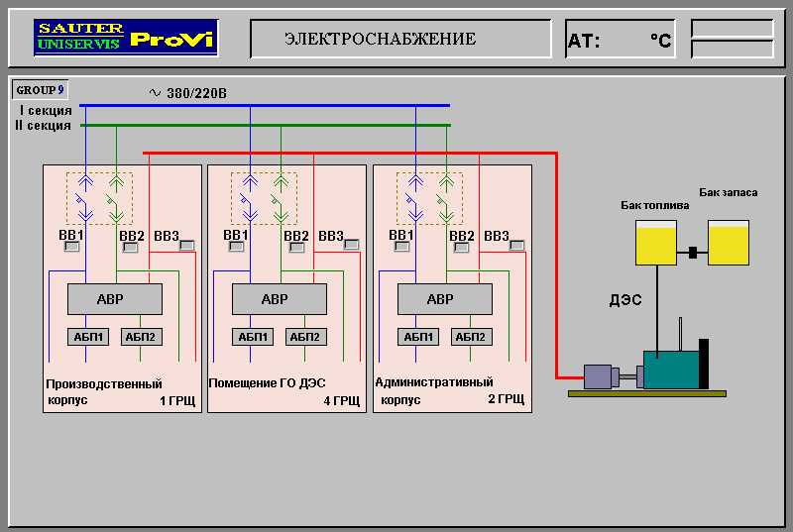Viewport: 793px width, 532px height.
Task: Click the Помещение ГО ДЭС label
Action: [267, 383]
